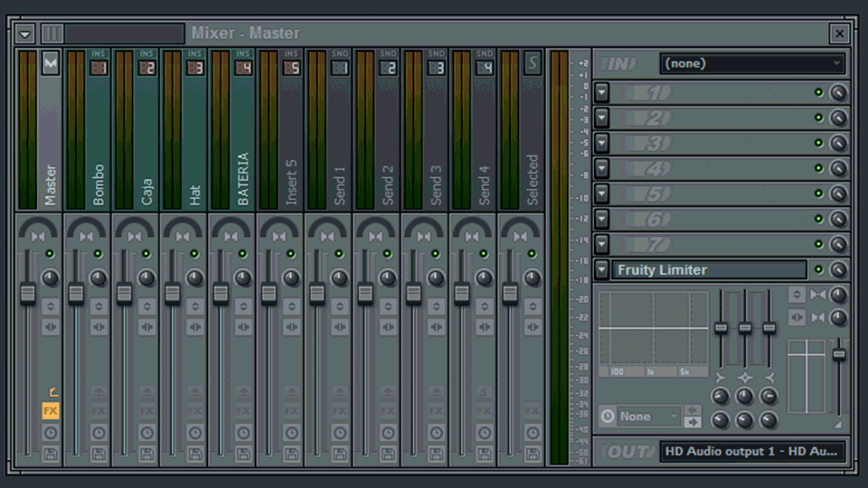
Task: Mute the Insert 5 track with its green LED
Action: tap(291, 254)
